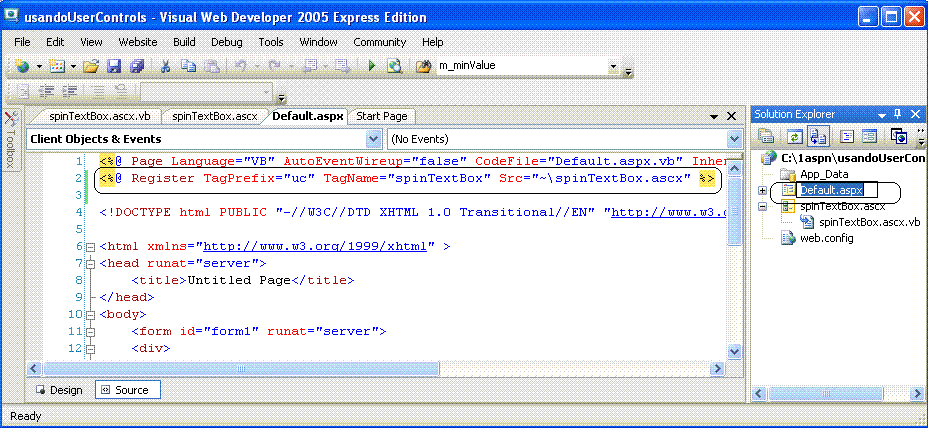Screen dimensions: 928x428
Task: Open the Edit menu
Action: 55,42
